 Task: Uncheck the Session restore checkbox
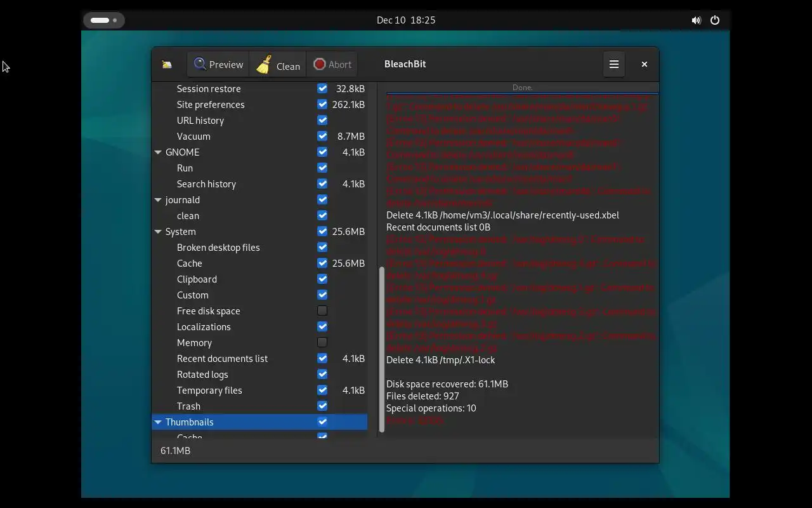click(x=322, y=88)
